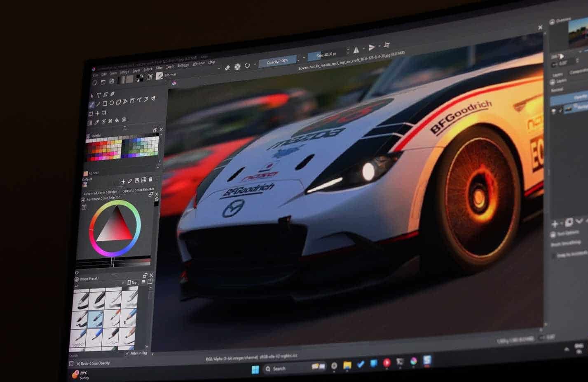Open the Image menu

124,72
